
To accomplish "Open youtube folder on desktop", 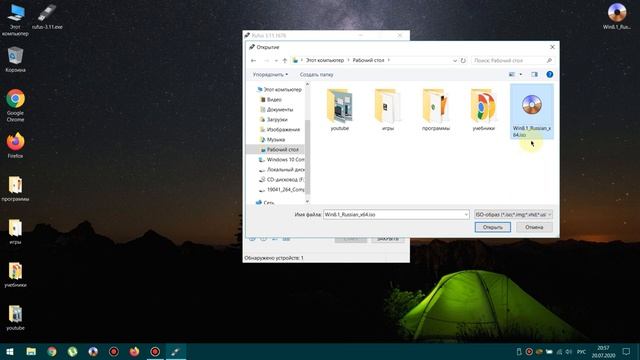I will tap(16, 318).
